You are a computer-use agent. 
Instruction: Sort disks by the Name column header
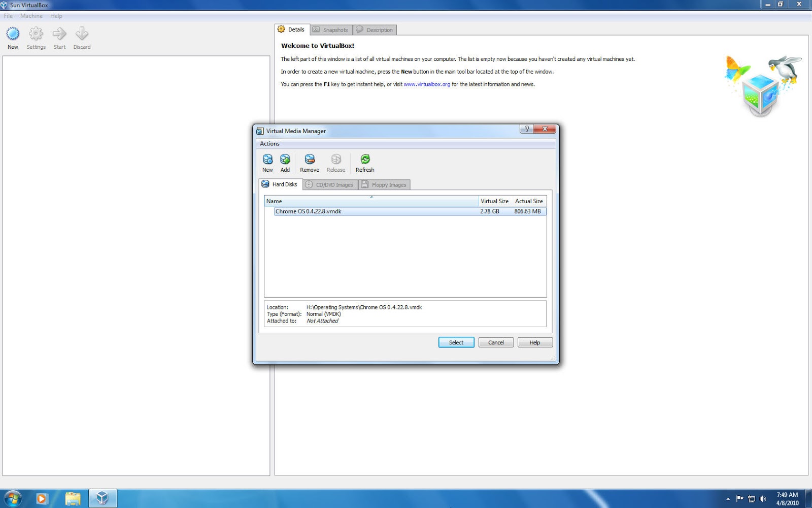pos(371,201)
